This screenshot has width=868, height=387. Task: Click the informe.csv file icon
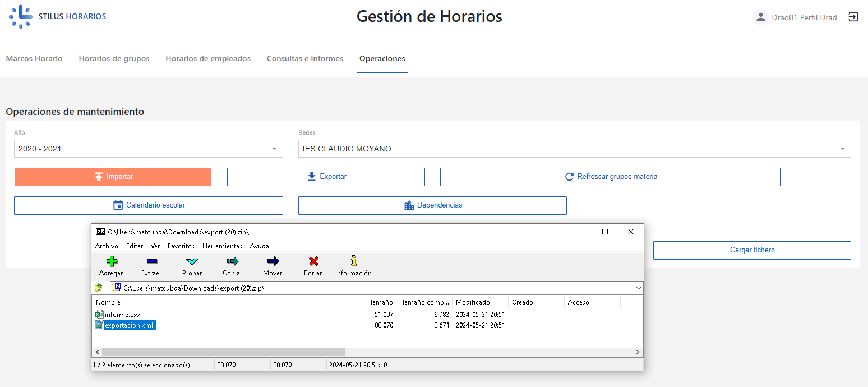pyautogui.click(x=99, y=314)
